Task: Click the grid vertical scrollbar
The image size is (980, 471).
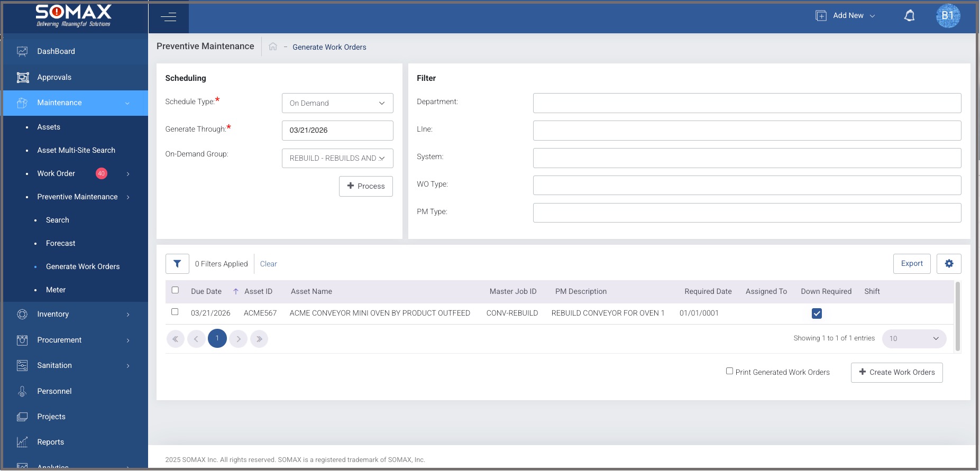Action: click(x=958, y=316)
